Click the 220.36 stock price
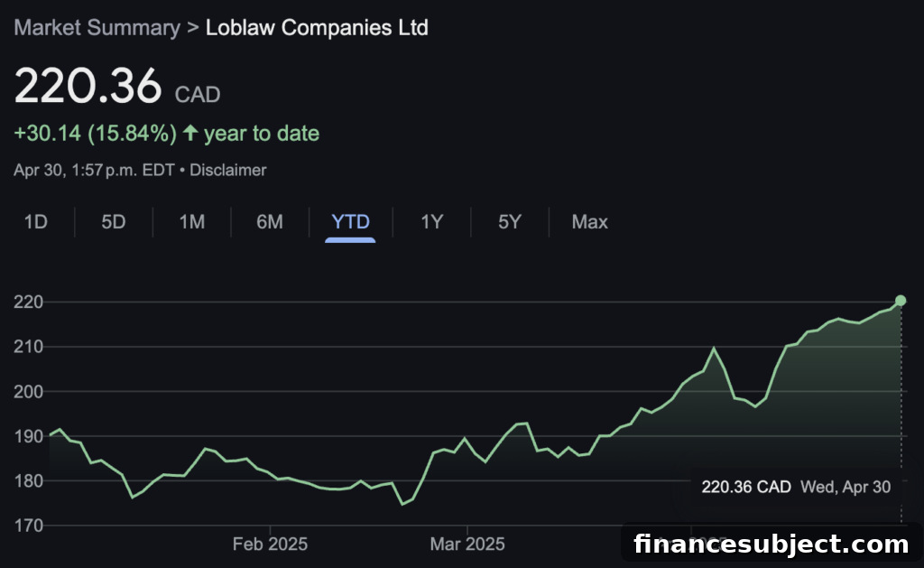This screenshot has height=568, width=924. click(x=88, y=86)
